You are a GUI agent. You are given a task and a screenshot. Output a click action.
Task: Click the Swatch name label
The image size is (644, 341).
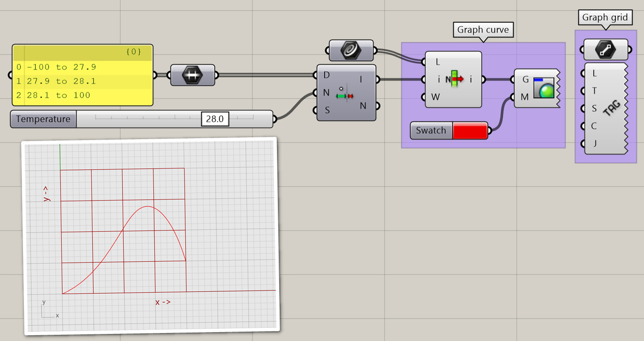pos(430,130)
